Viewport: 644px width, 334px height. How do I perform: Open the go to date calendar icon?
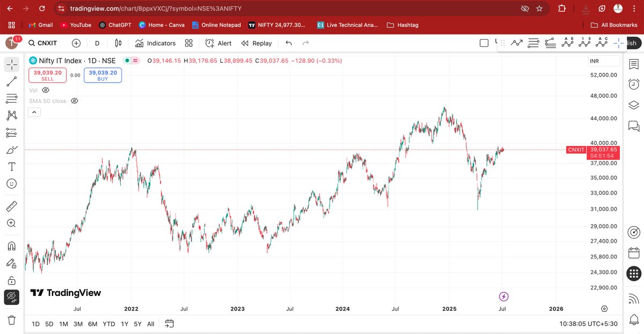pos(170,324)
